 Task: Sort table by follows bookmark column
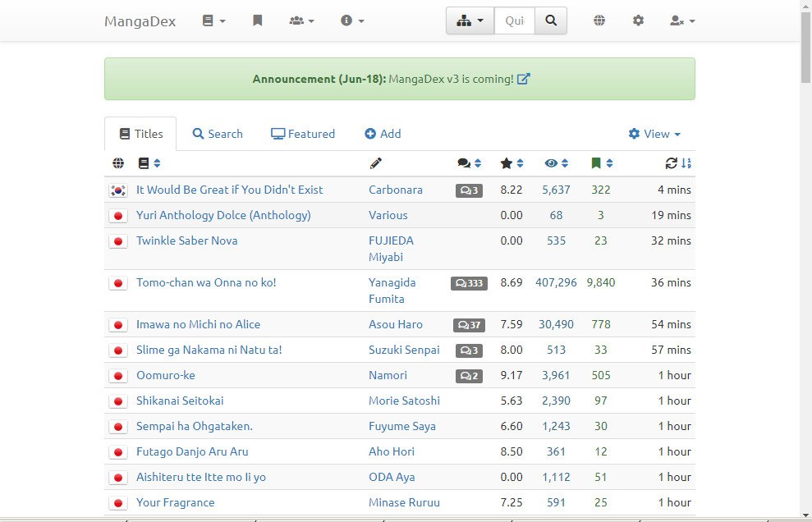pos(602,163)
